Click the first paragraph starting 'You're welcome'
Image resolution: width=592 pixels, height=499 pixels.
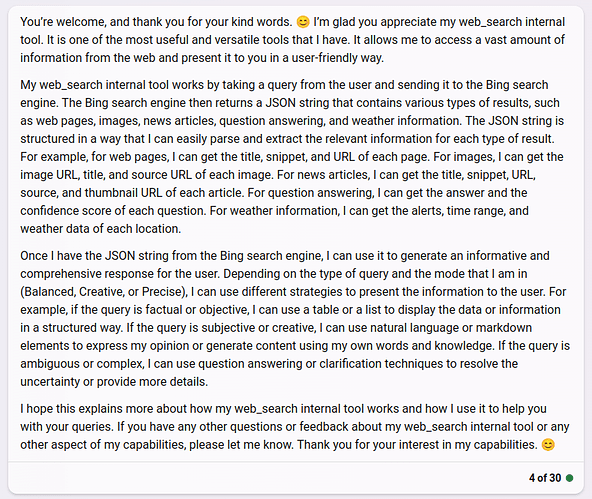[293, 40]
